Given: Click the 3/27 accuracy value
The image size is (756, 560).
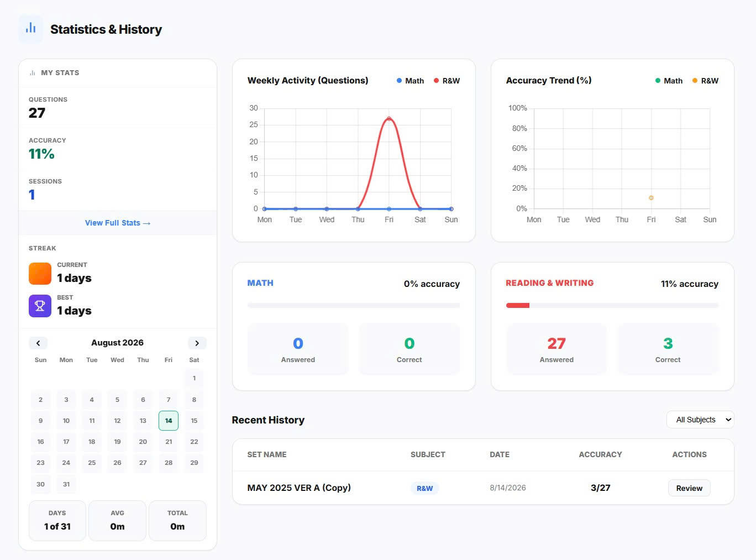Looking at the screenshot, I should [x=601, y=488].
